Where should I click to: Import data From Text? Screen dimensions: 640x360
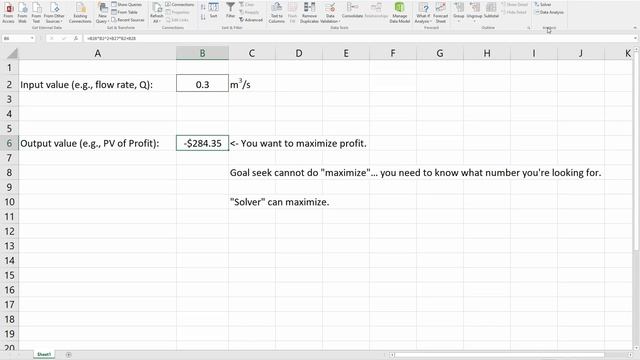[x=36, y=13]
